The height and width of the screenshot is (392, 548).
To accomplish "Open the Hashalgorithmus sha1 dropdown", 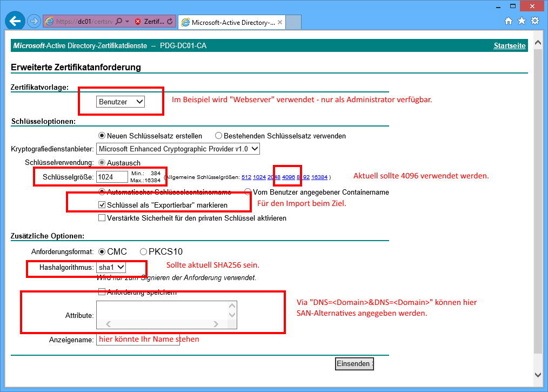I will [111, 267].
